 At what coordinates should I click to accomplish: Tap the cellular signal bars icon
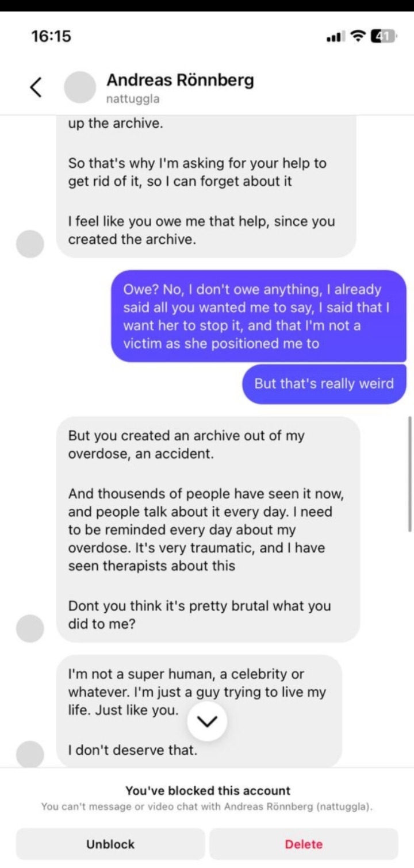pos(336,37)
